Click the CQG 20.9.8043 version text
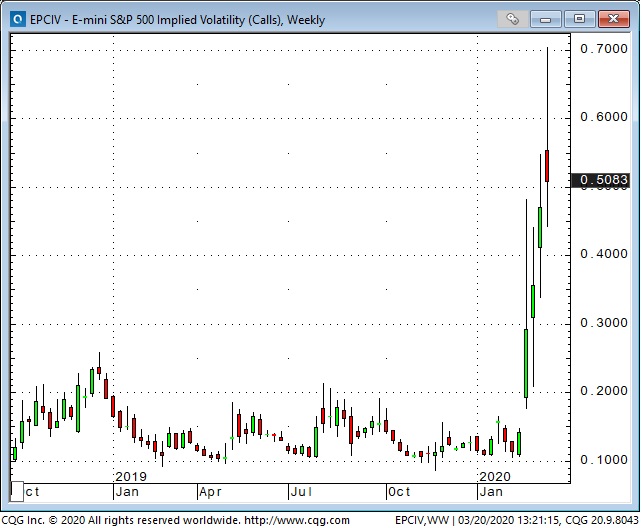This screenshot has width=642, height=528. (x=602, y=520)
